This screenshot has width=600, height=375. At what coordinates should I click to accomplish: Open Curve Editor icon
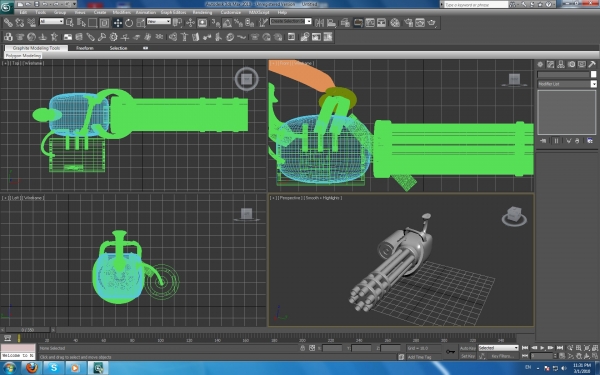point(370,23)
